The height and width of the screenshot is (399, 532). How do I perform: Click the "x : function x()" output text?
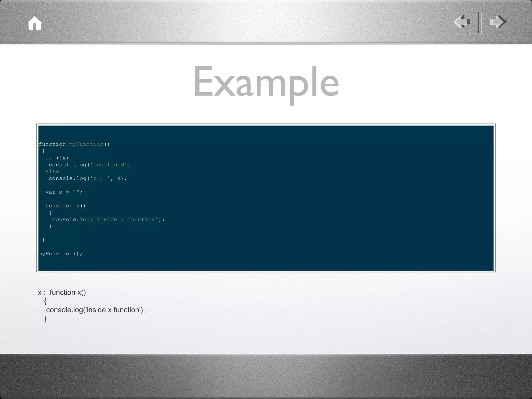pyautogui.click(x=62, y=292)
